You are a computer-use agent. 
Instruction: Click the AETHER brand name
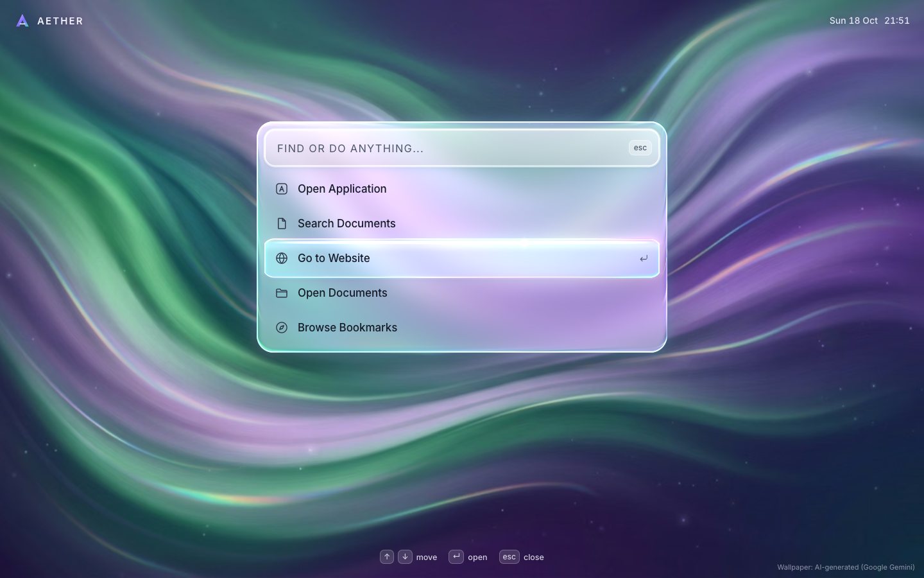[x=60, y=21]
